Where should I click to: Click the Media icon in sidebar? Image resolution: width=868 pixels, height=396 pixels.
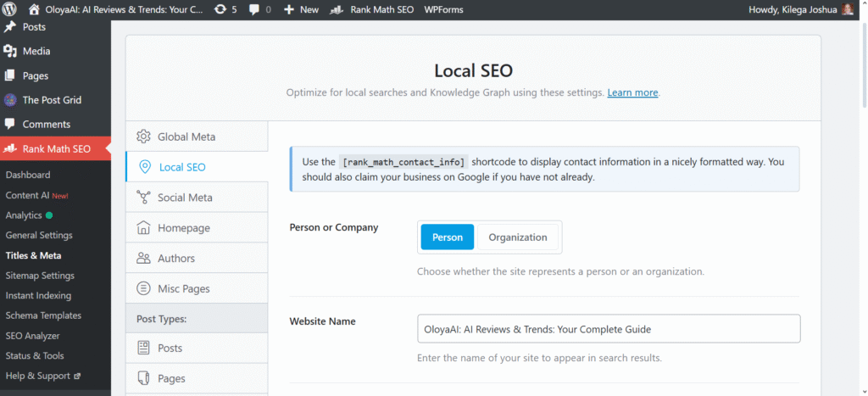10,51
